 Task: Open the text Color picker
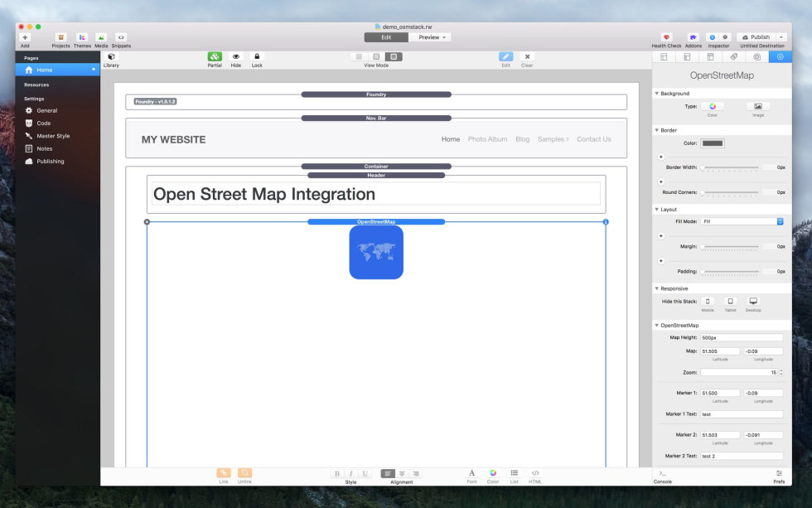[493, 473]
